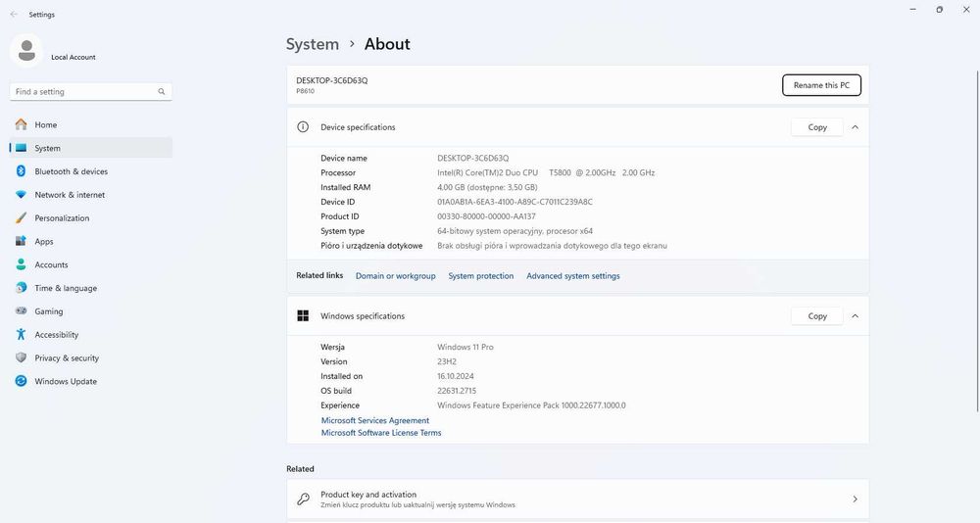Click the Accounts person icon
The height and width of the screenshot is (523, 980).
[x=21, y=264]
